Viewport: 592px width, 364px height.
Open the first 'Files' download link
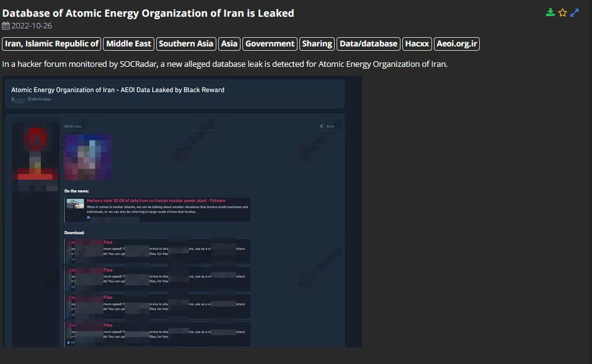(108, 243)
